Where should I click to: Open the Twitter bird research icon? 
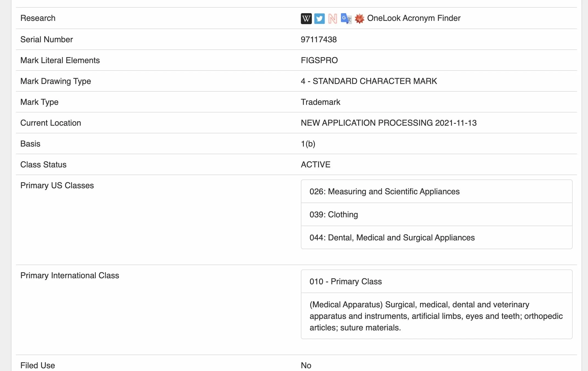tap(319, 19)
